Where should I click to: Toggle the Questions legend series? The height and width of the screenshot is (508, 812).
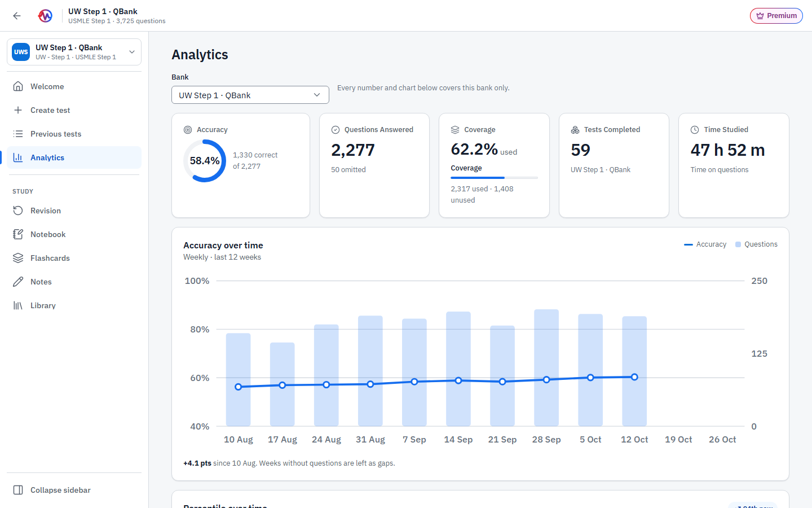point(756,244)
